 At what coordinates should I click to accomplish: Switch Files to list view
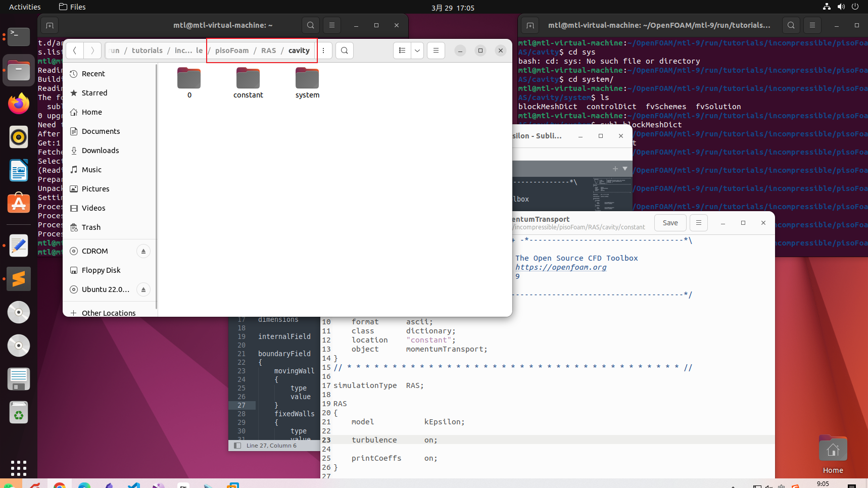pos(402,51)
